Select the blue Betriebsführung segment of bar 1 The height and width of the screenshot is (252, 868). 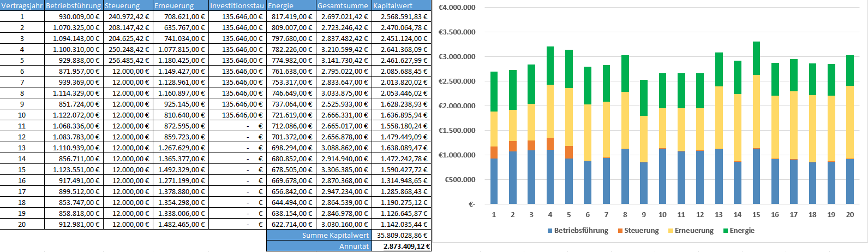[494, 180]
